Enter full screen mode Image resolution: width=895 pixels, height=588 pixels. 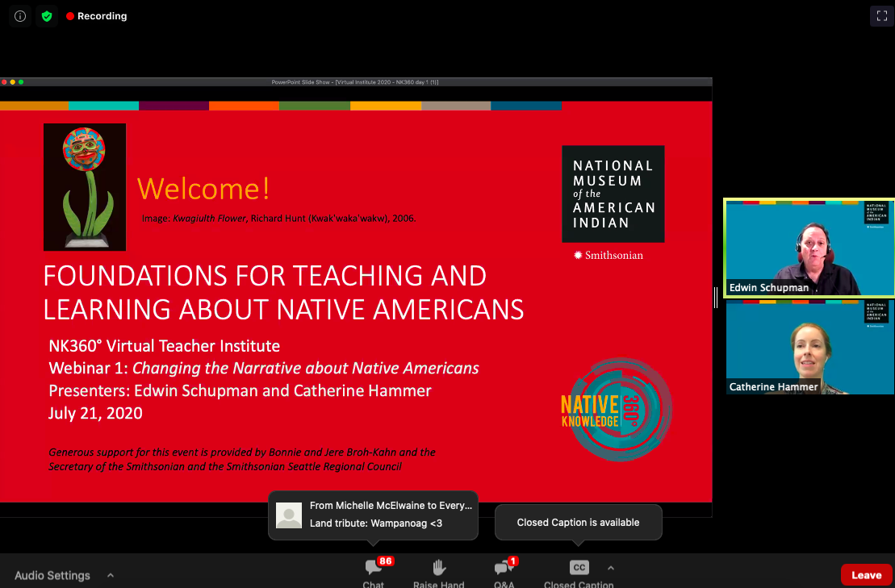click(x=882, y=16)
